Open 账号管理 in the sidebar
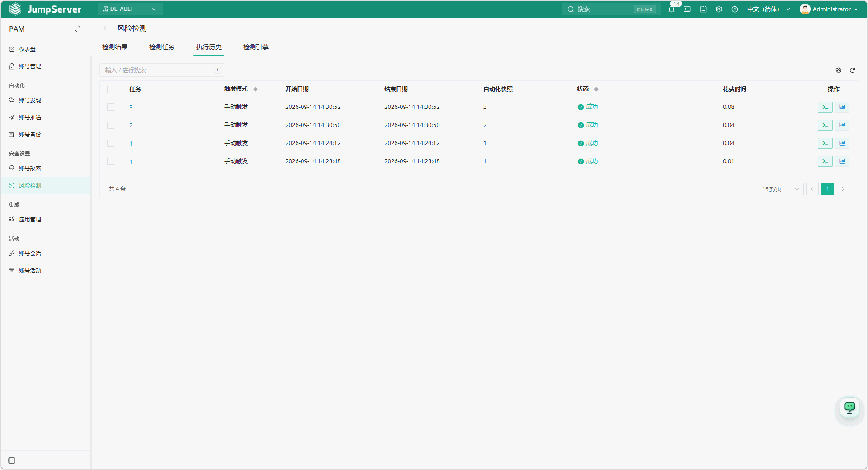 (x=30, y=66)
